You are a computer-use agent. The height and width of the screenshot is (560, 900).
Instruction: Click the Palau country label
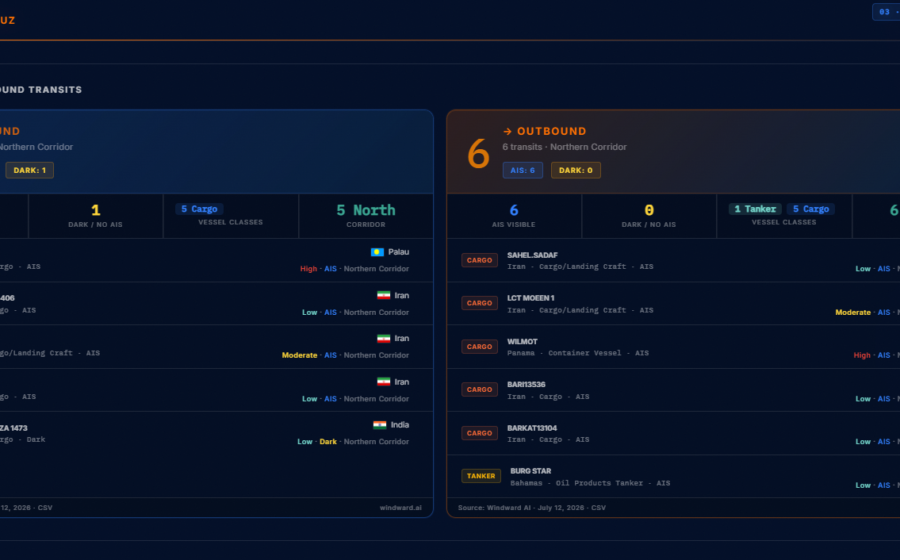pyautogui.click(x=398, y=252)
